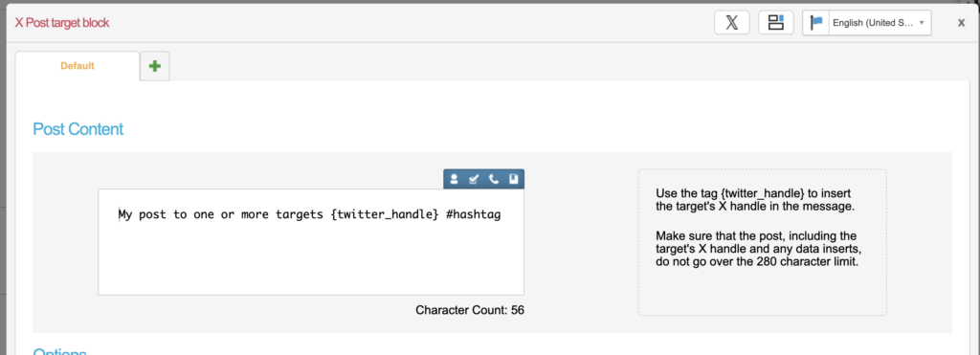The height and width of the screenshot is (355, 980).
Task: Click the Post Content section heading
Action: 78,129
